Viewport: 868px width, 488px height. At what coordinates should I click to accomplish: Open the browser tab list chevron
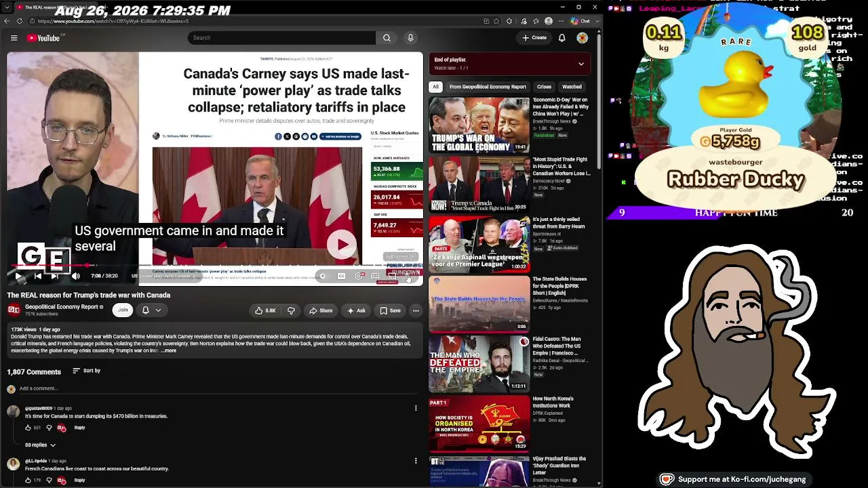(x=7, y=7)
